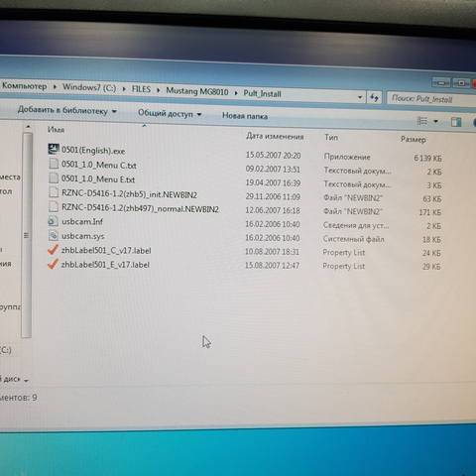Select the 0501_1.0_Menu C.txt file icon

54,164
